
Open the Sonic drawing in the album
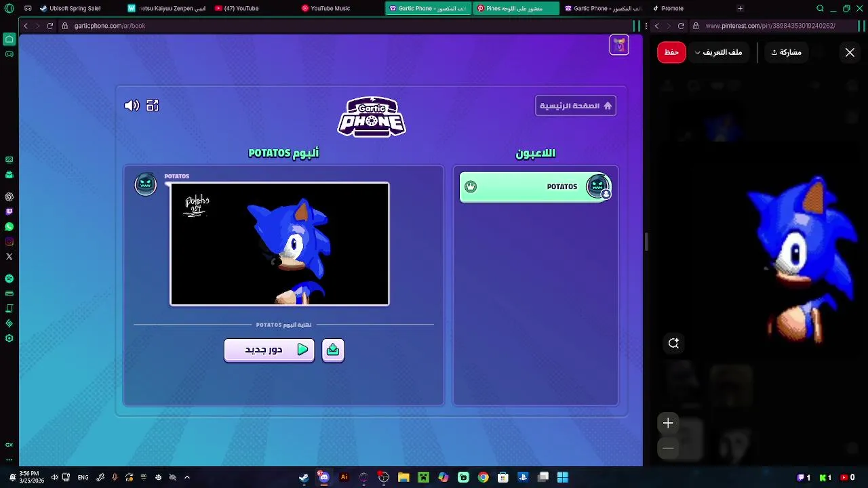(x=279, y=244)
